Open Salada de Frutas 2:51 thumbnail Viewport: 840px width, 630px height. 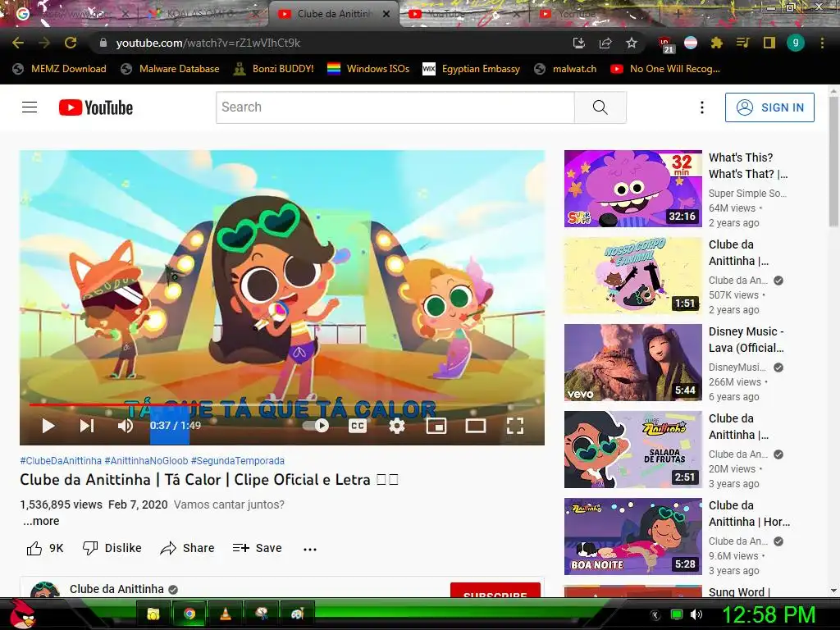[633, 450]
